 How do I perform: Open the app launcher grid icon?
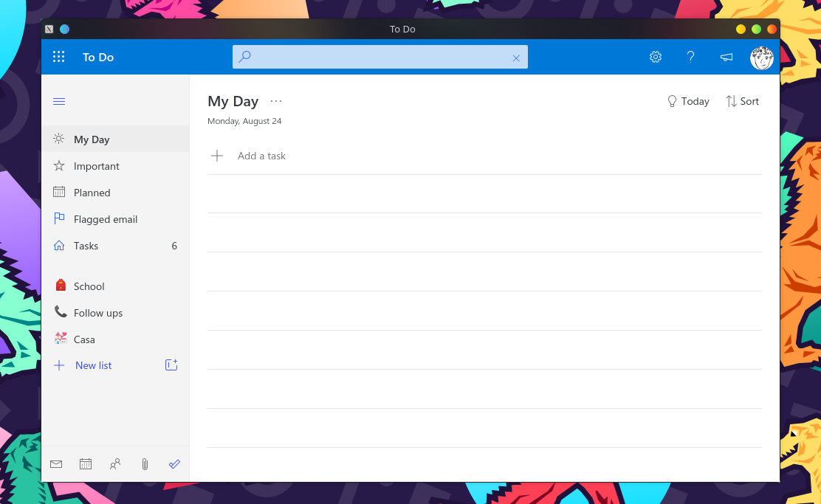point(58,57)
